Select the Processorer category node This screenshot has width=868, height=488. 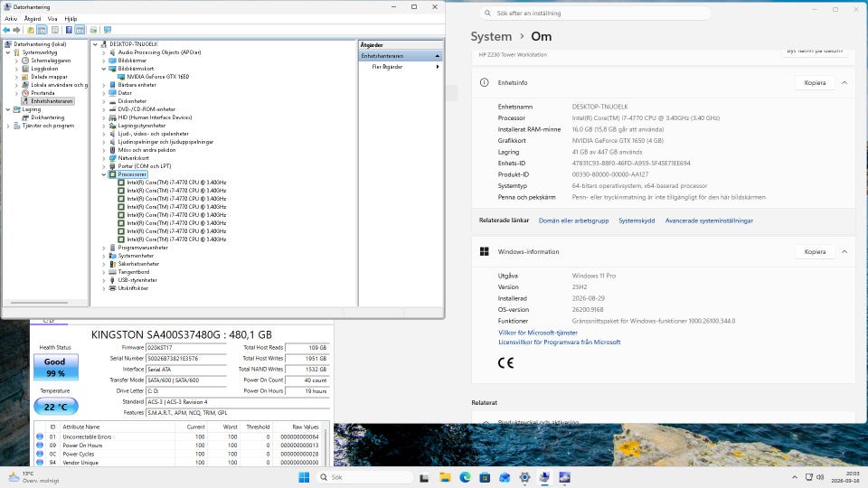point(132,174)
